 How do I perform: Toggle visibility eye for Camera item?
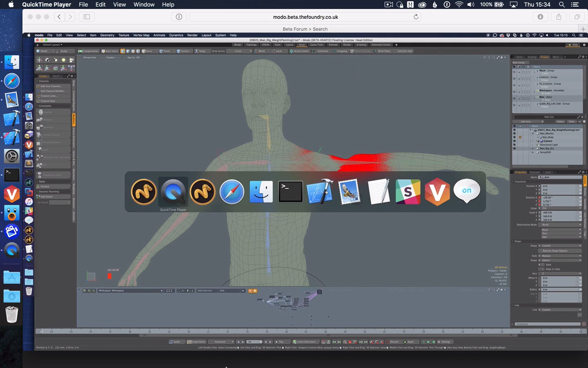click(514, 141)
